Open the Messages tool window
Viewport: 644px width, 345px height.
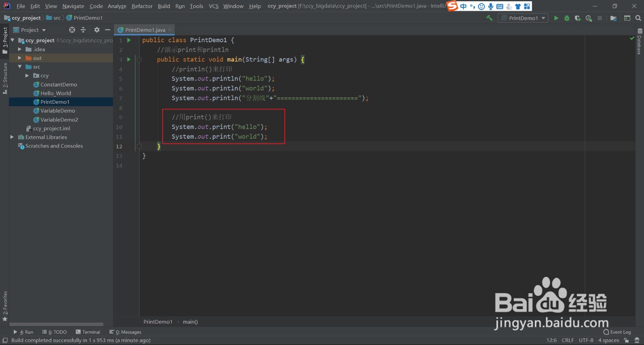click(x=125, y=332)
